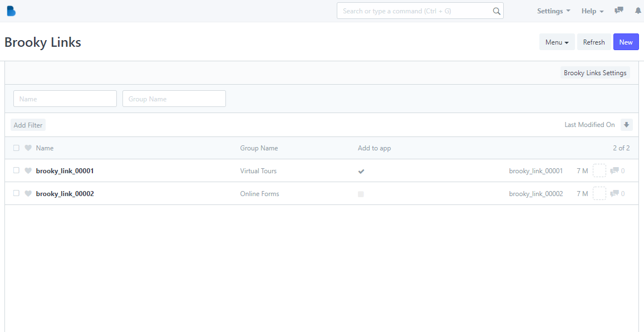Like brooky_link_00001 with the heart icon
This screenshot has height=332, width=644.
[28, 170]
